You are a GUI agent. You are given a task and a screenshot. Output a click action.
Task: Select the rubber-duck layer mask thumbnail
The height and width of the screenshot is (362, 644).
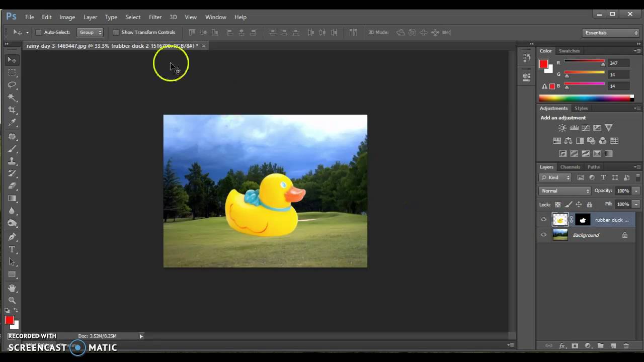pyautogui.click(x=583, y=220)
